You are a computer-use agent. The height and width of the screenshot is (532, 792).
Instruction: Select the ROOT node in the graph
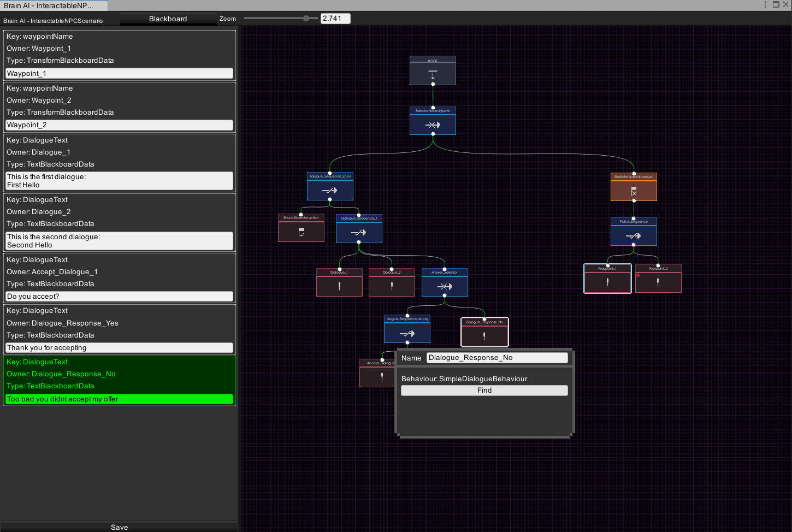(x=433, y=71)
